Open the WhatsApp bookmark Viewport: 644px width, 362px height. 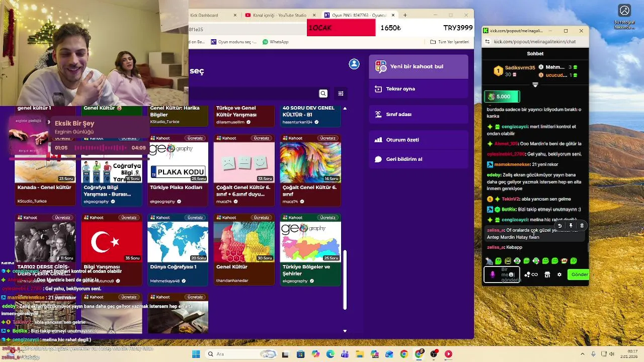pyautogui.click(x=275, y=42)
